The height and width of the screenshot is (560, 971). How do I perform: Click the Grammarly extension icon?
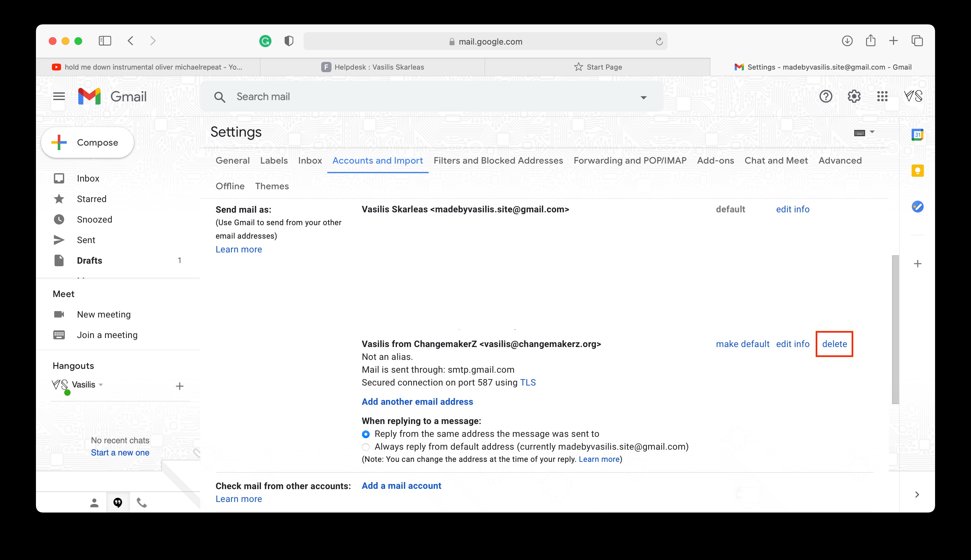pyautogui.click(x=265, y=41)
